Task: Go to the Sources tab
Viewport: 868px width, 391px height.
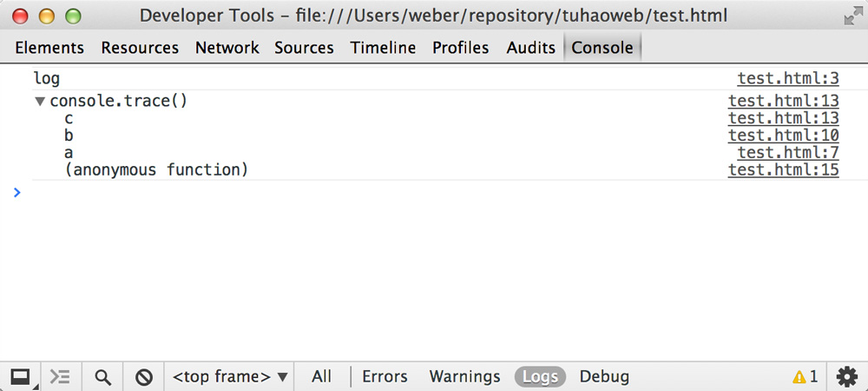Action: pos(304,48)
